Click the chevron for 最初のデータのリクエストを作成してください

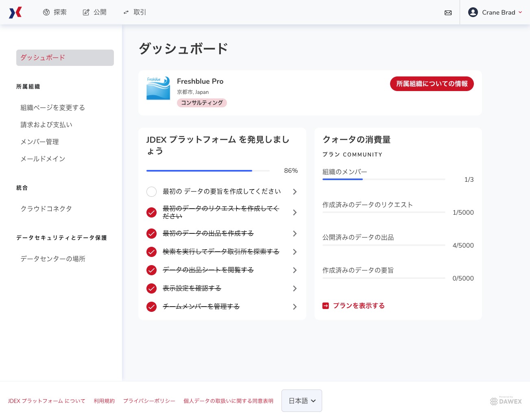(295, 213)
